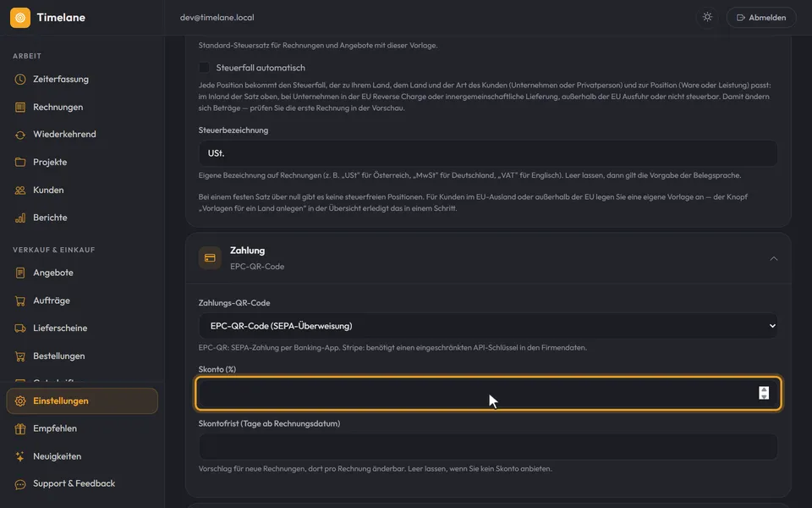
Task: Click the Neuigkeiten sparkle icon
Action: pos(20,456)
